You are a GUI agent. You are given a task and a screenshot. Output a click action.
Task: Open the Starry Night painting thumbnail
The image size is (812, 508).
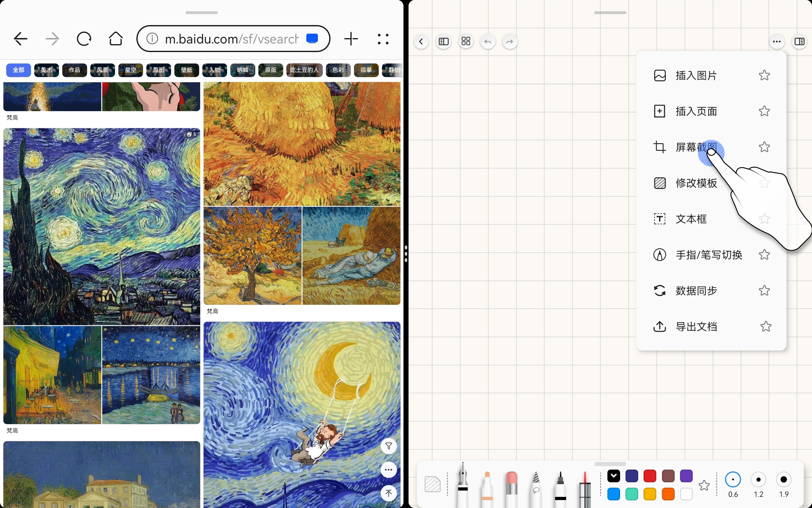(x=102, y=226)
